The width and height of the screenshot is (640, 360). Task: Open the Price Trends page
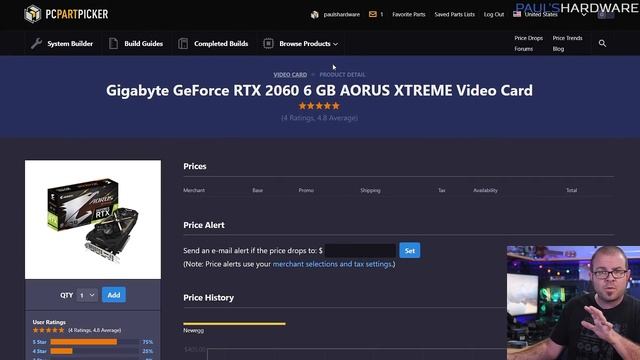point(567,38)
